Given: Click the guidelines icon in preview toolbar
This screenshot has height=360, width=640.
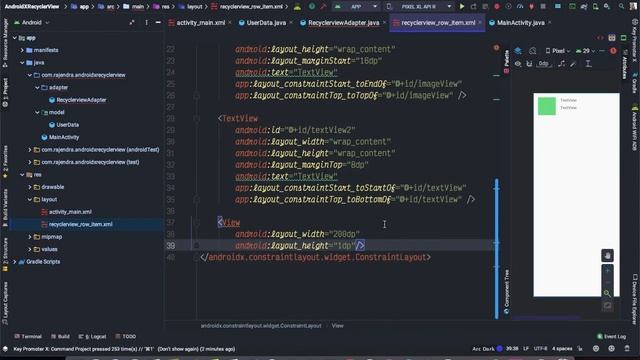Looking at the screenshot, I should (x=589, y=64).
